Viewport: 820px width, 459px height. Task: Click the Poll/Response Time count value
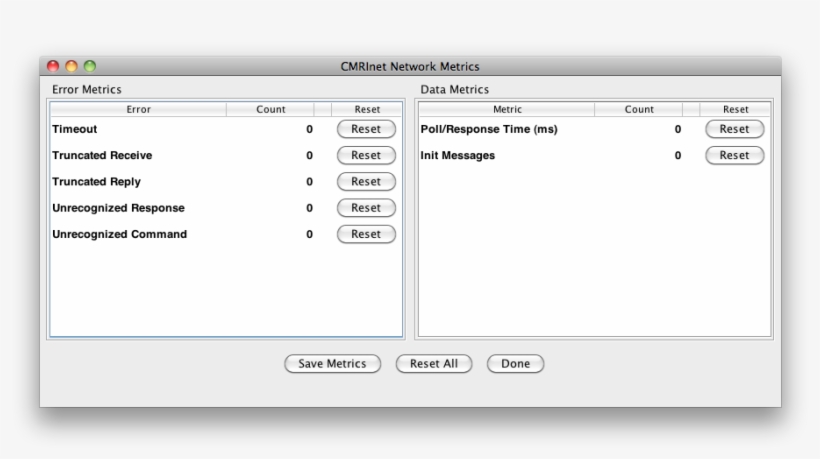(678, 129)
